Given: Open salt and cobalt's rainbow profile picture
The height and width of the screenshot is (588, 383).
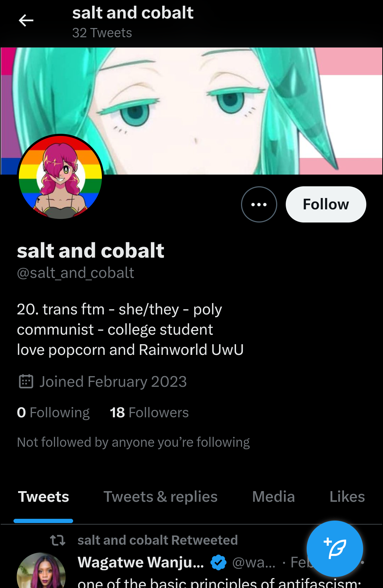Looking at the screenshot, I should point(60,177).
